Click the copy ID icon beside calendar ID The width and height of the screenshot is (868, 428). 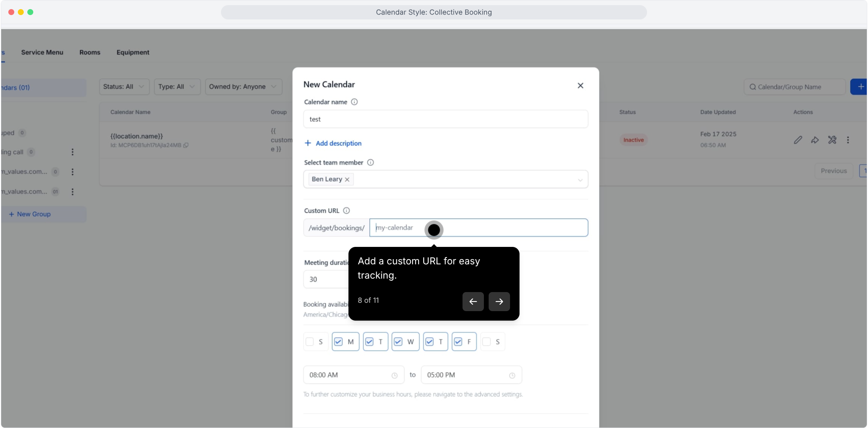(x=186, y=145)
